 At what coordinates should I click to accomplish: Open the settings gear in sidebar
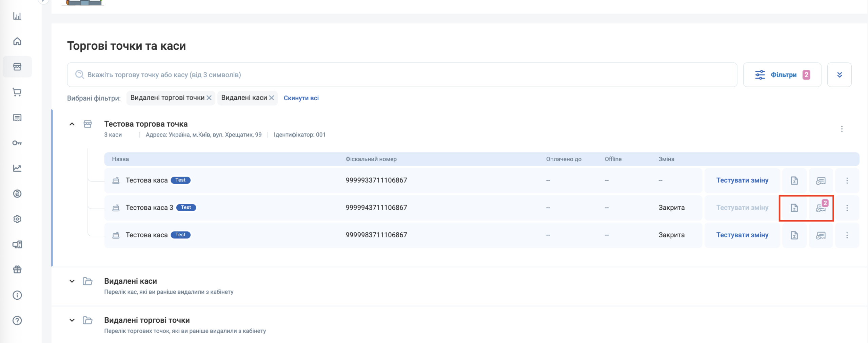coord(17,219)
